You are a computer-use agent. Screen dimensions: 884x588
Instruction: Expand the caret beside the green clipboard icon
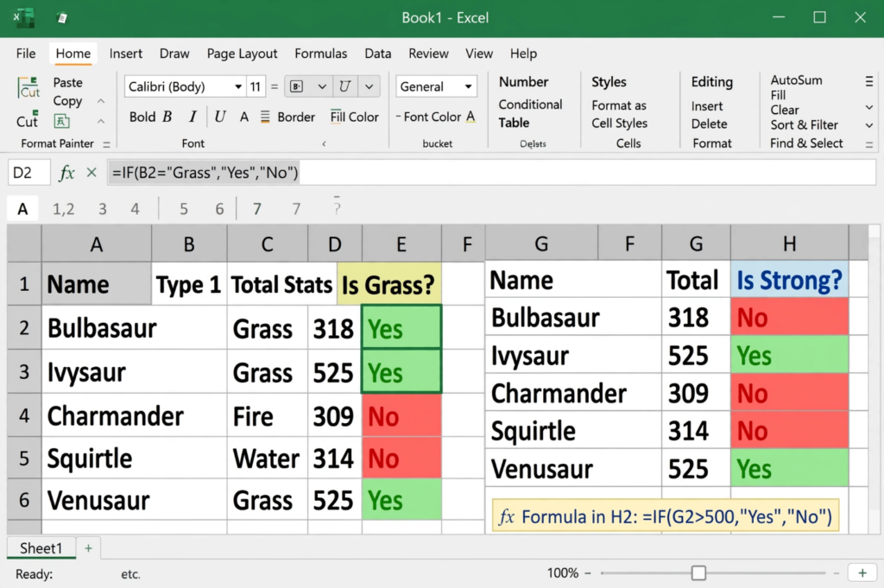tap(101, 121)
